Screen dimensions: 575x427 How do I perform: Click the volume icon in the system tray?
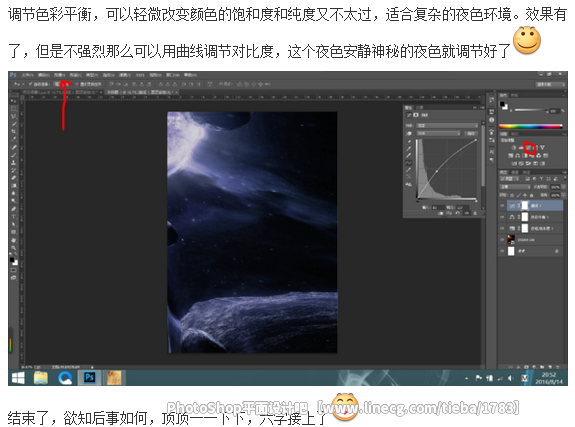(x=511, y=378)
